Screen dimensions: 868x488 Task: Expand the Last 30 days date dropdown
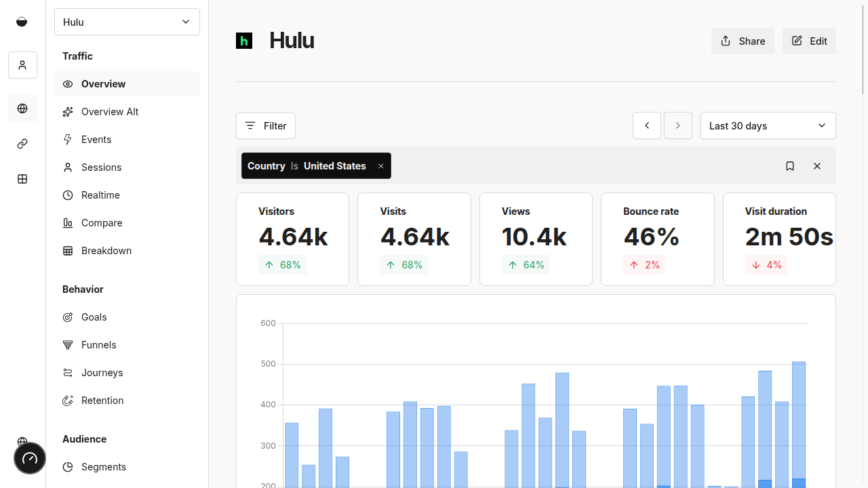(x=768, y=125)
